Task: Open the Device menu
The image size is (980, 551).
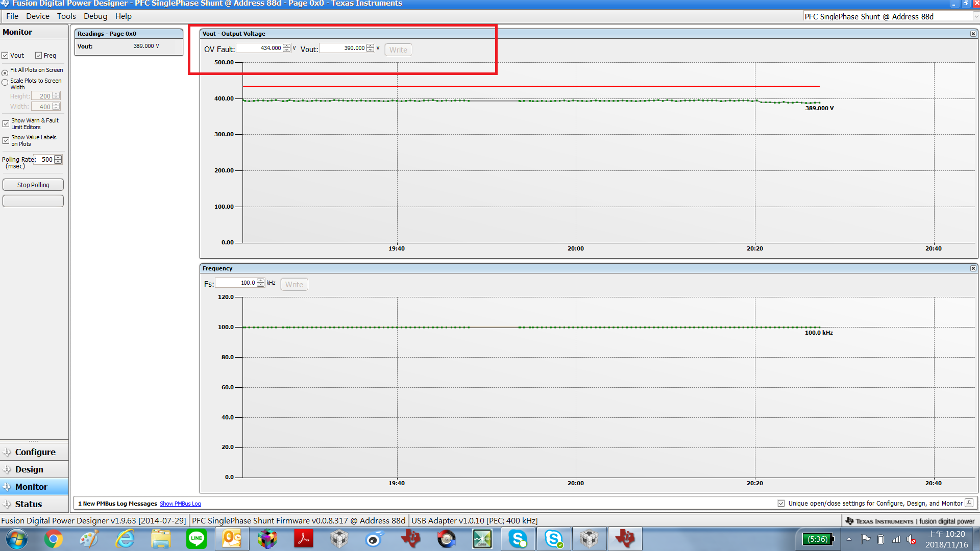Action: click(38, 16)
